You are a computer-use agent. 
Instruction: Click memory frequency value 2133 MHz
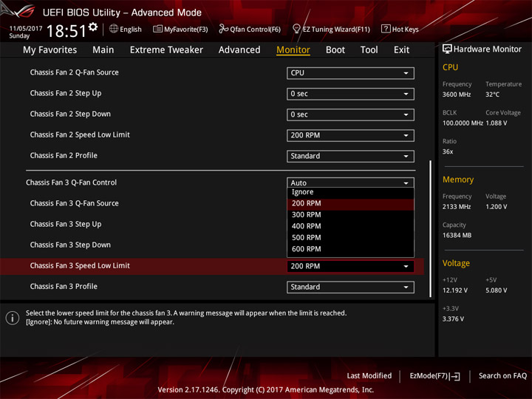pyautogui.click(x=457, y=207)
